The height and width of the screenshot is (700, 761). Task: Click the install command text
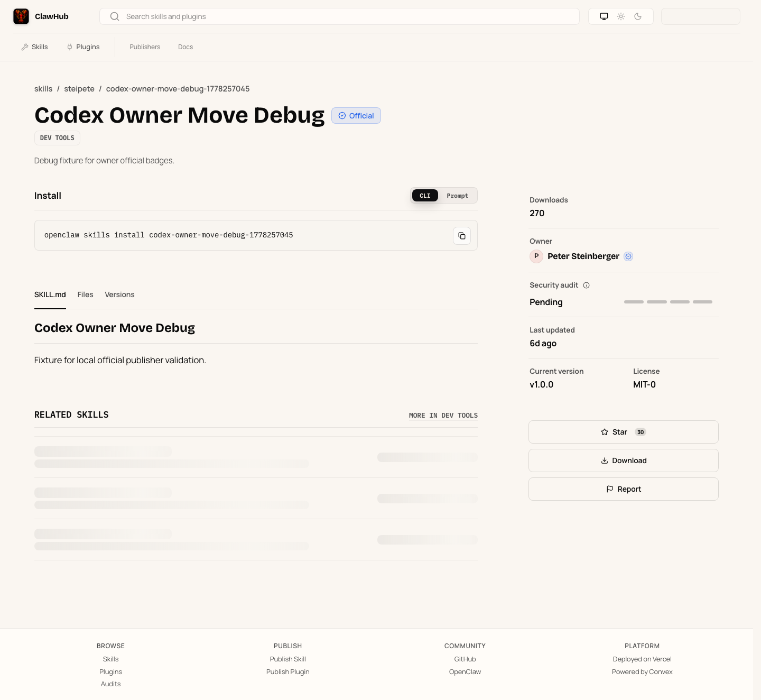pyautogui.click(x=169, y=235)
